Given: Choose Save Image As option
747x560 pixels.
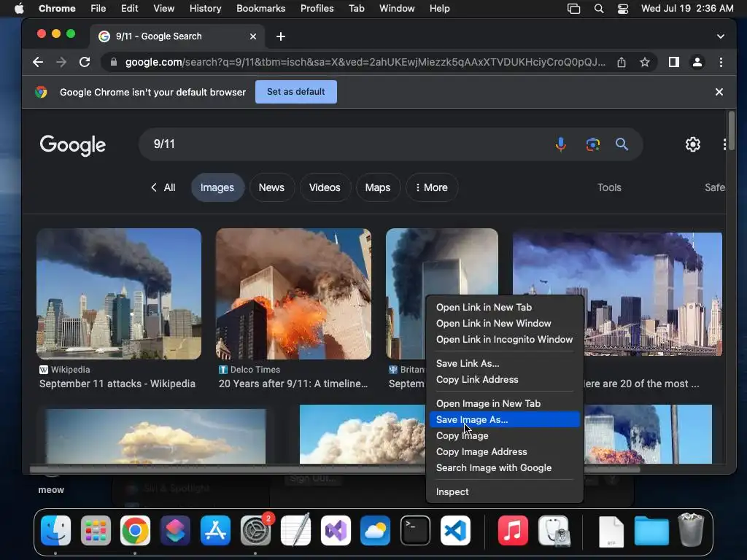Looking at the screenshot, I should coord(505,419).
